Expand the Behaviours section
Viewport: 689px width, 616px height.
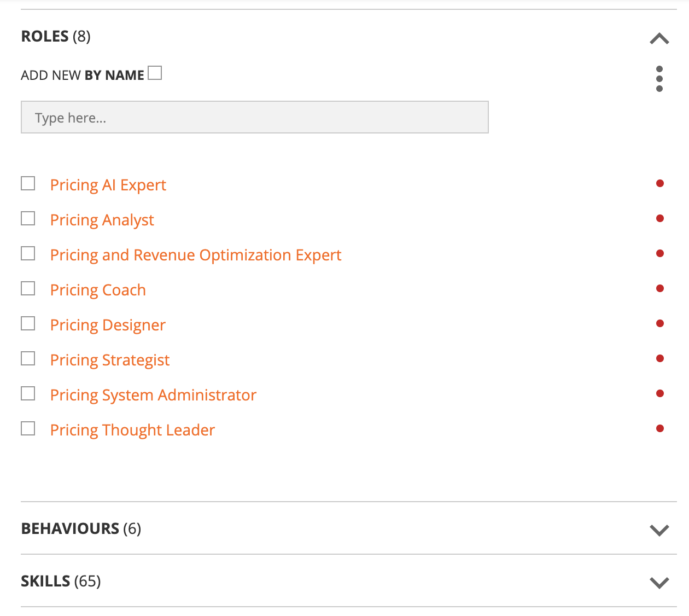pyautogui.click(x=659, y=530)
